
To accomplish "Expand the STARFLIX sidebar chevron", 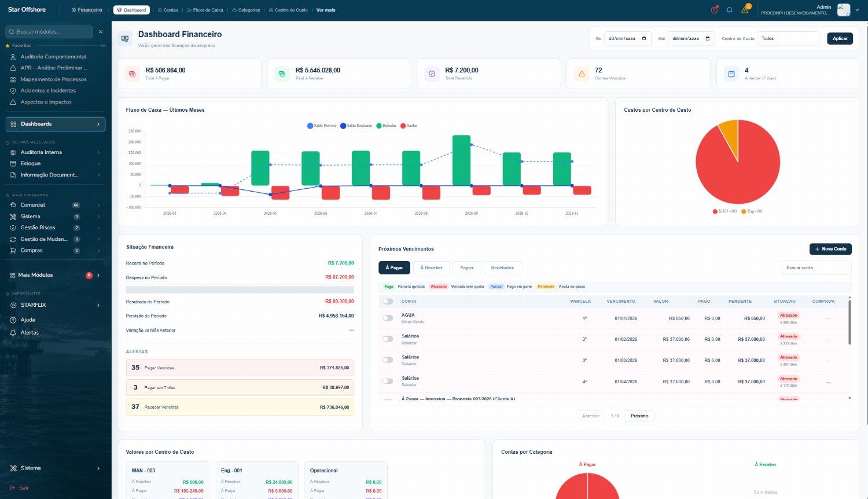I will pos(98,306).
